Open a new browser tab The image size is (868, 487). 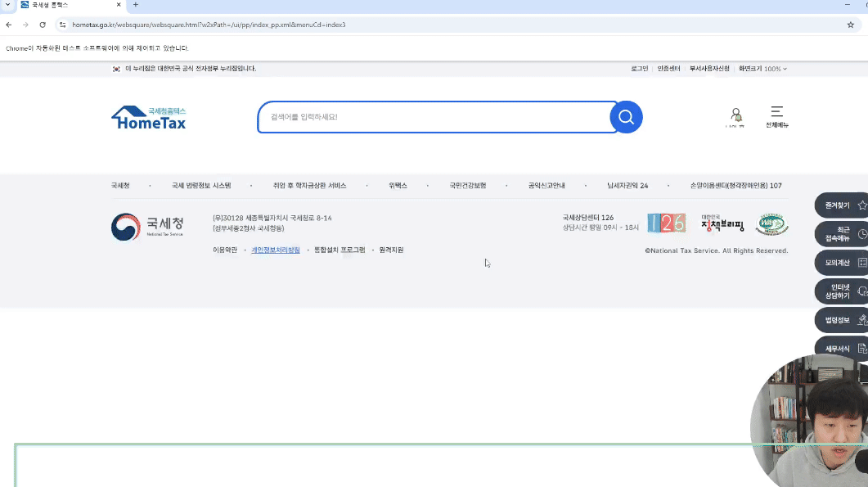136,5
